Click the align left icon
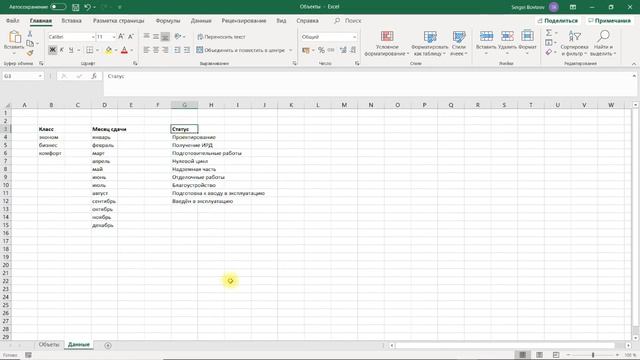The height and width of the screenshot is (360, 640). point(147,50)
